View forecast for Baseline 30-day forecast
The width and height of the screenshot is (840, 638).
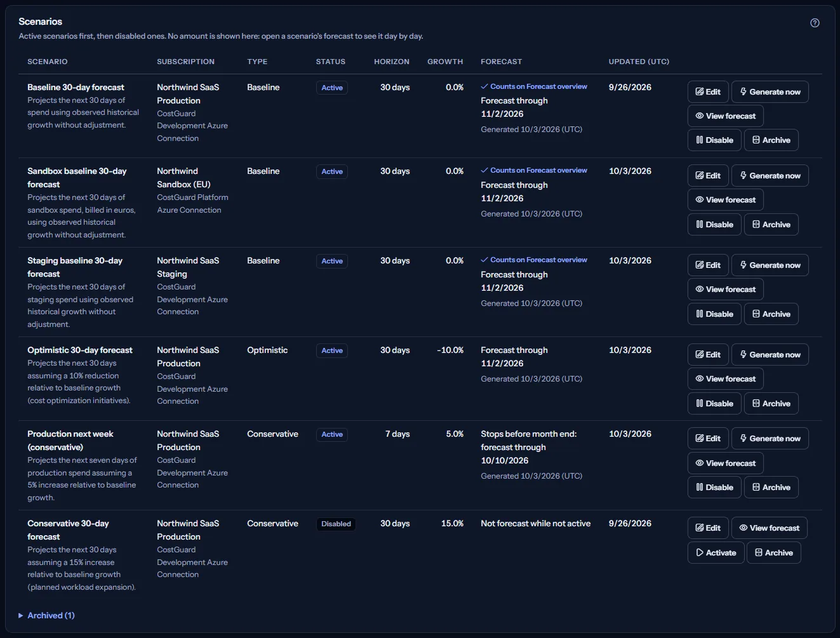coord(725,116)
